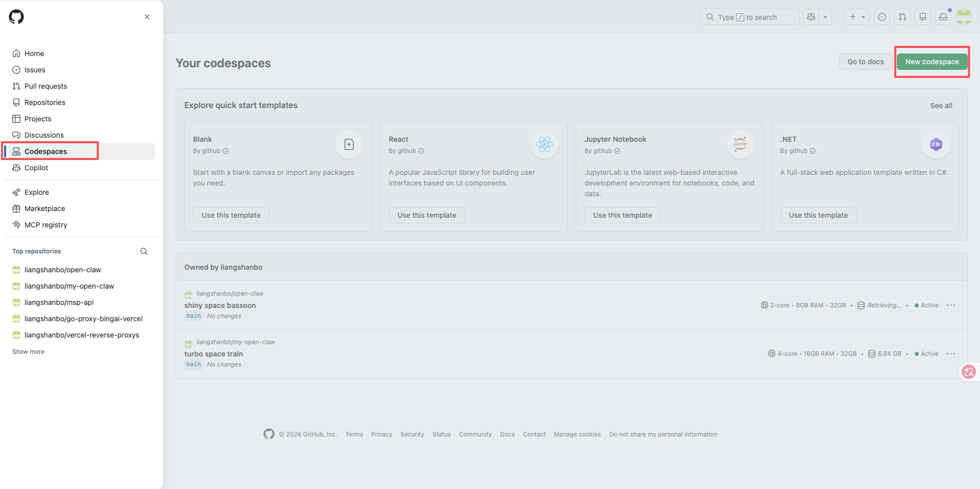Screen dimensions: 980x489
Task: Open the Repositories icon in top bar
Action: pyautogui.click(x=923, y=17)
